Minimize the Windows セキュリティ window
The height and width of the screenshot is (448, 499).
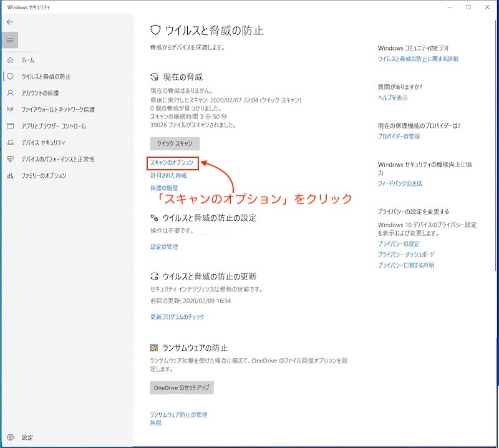[449, 7]
